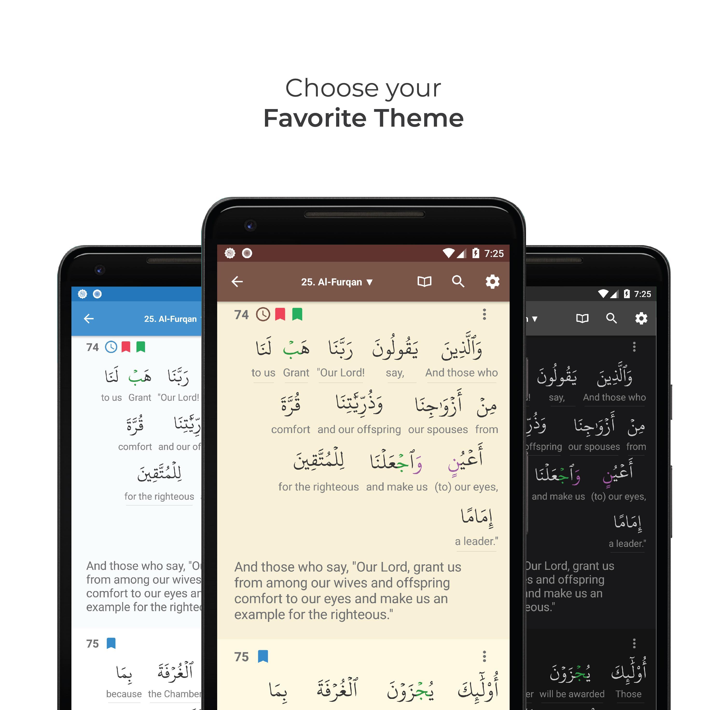Select verse 75 Arabic text area
728x710 pixels.
coord(366,692)
